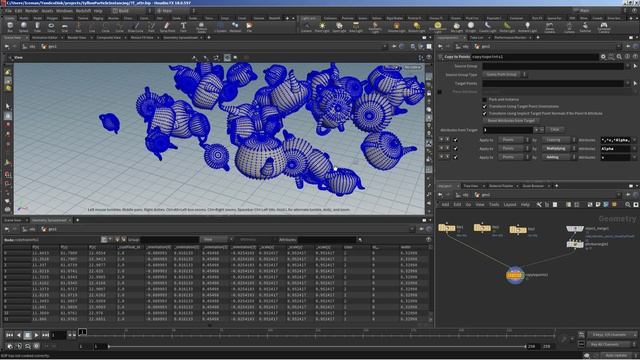The width and height of the screenshot is (640, 360).
Task: Select the Caustic Light shelf tool
Action: (x=487, y=27)
